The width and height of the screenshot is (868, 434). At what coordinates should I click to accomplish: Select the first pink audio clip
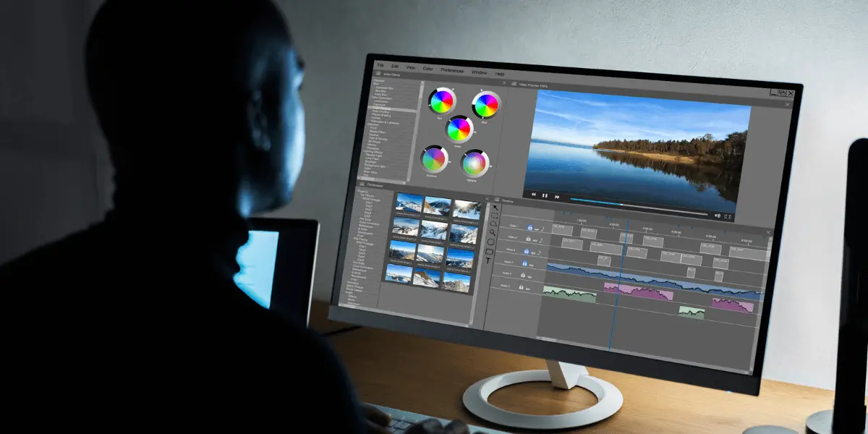coord(639,292)
